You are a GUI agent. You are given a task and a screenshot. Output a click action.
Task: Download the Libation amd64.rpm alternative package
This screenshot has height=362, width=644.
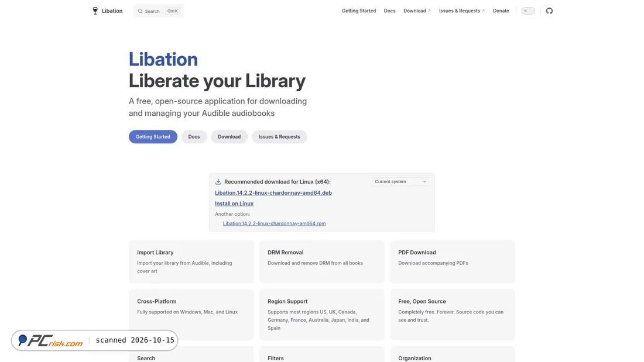[x=274, y=223]
